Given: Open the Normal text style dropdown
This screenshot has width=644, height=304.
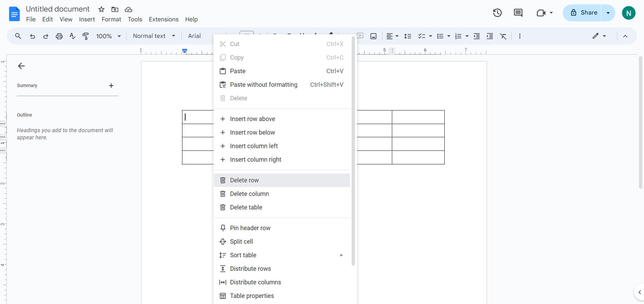Looking at the screenshot, I should click(x=154, y=36).
